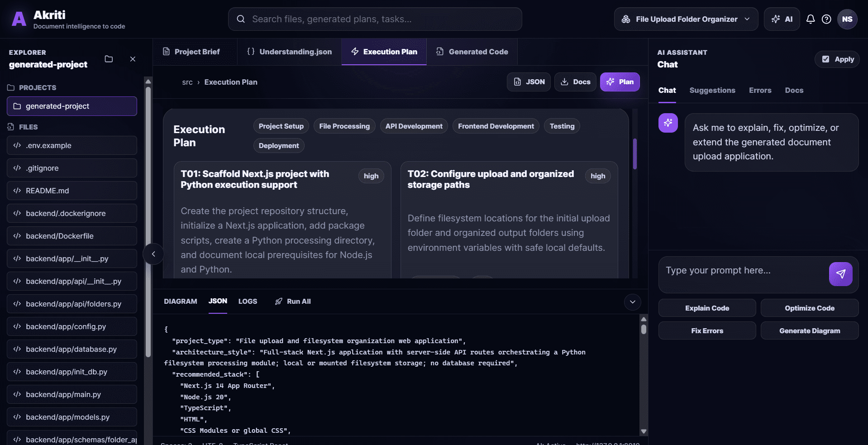The width and height of the screenshot is (868, 445).
Task: Click Generate Diagram button
Action: (810, 331)
